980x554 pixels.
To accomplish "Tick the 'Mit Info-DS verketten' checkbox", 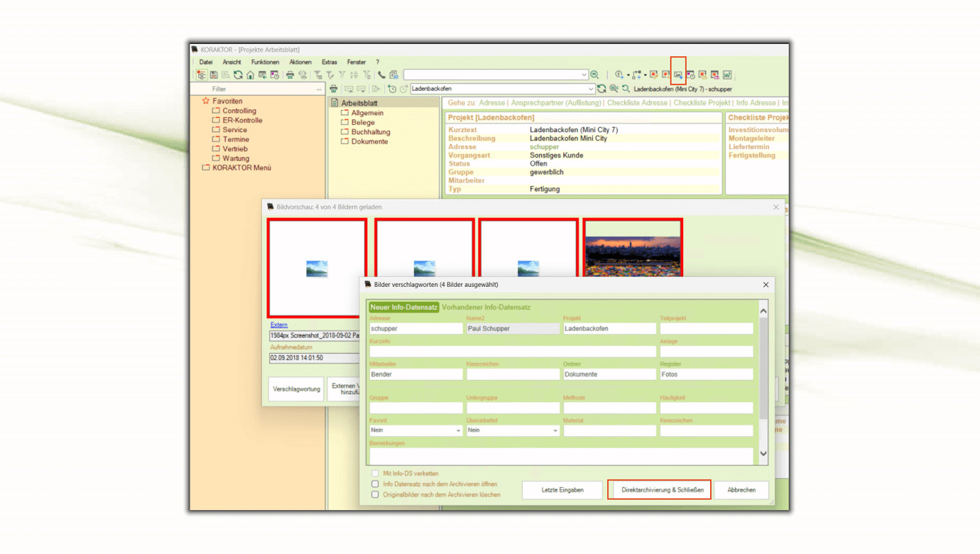I will [x=375, y=473].
